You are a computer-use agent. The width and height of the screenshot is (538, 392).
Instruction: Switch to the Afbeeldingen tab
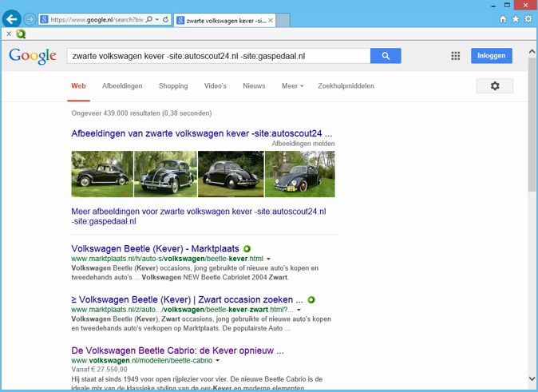(x=122, y=85)
